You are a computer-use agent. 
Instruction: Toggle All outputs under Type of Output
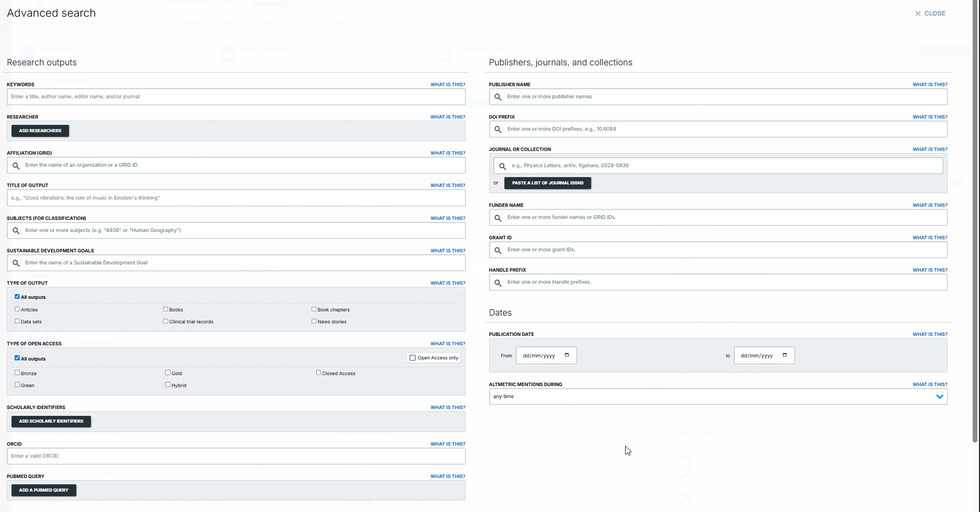(17, 296)
